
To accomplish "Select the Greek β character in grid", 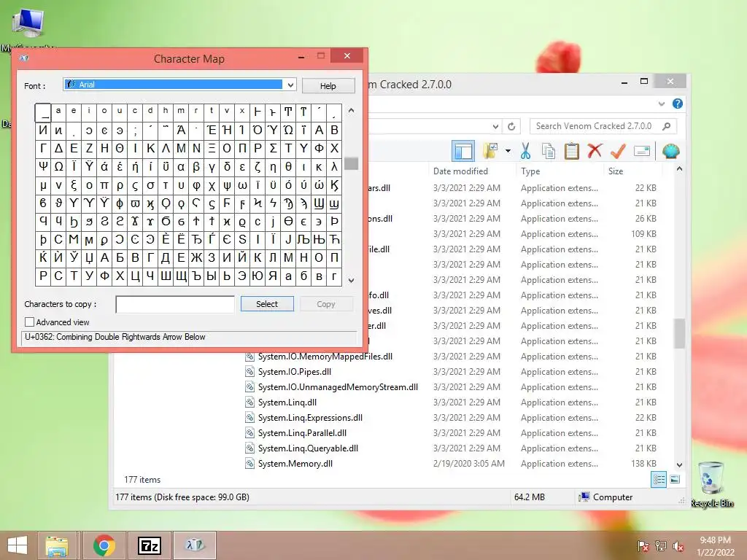I will pos(196,167).
